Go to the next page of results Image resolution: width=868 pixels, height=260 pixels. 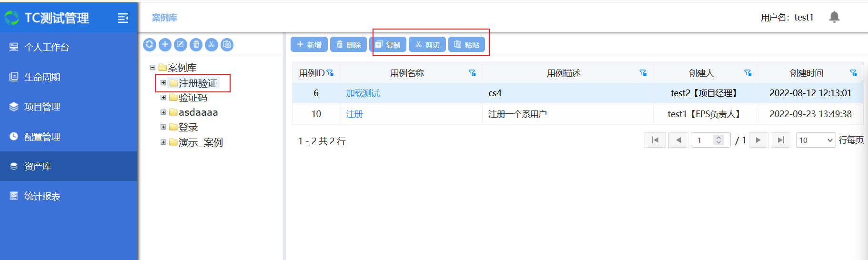coord(758,140)
